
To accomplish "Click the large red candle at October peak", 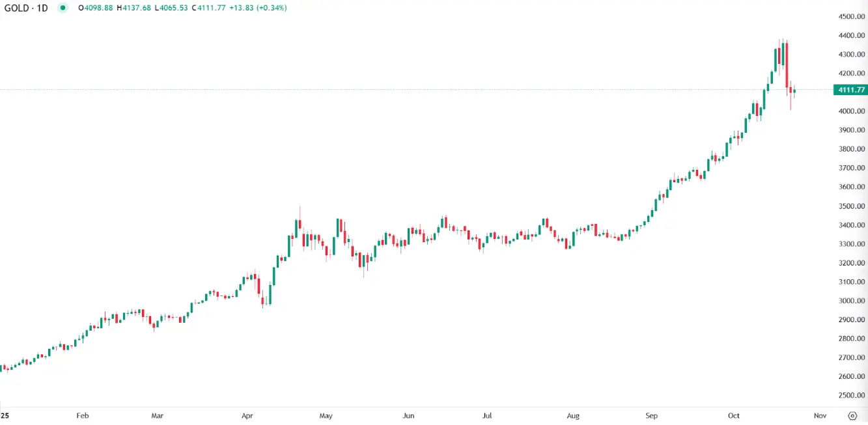I will [x=787, y=64].
